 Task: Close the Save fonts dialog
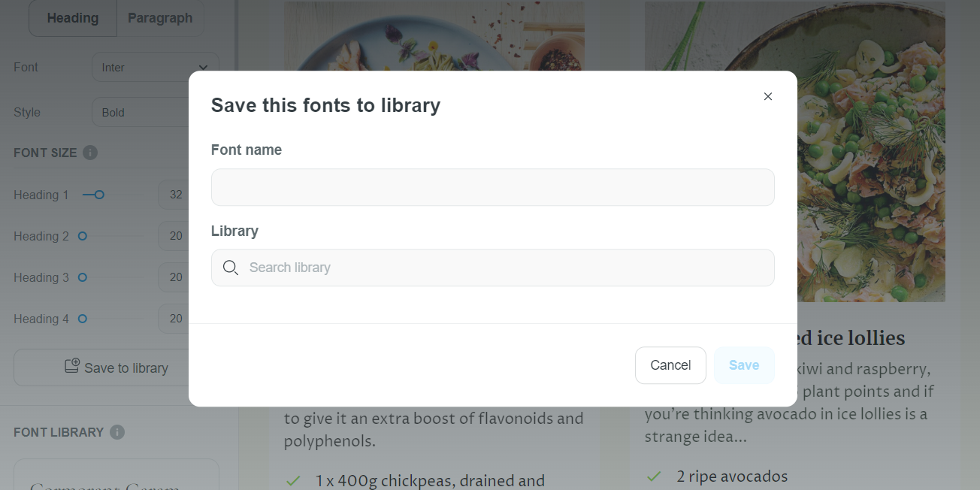click(x=767, y=96)
